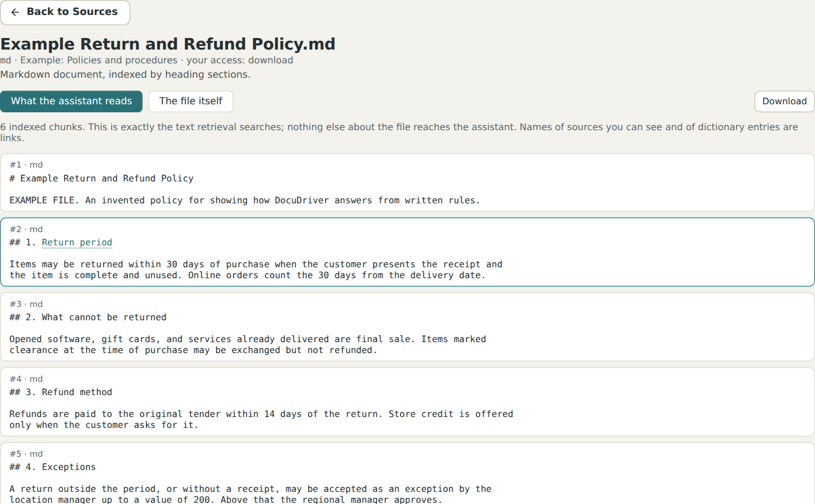Click the "#3 · md" chunk label
Viewport: 815px width, 504px height.
click(x=26, y=304)
